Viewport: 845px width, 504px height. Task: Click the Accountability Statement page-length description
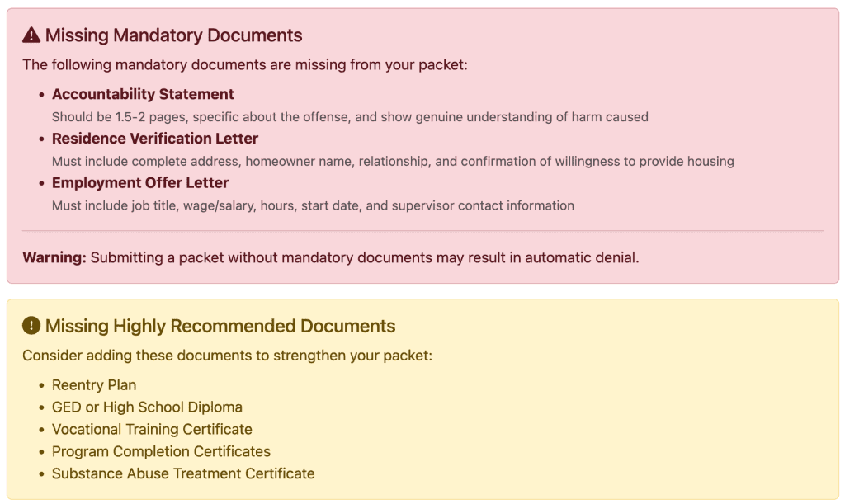(350, 117)
